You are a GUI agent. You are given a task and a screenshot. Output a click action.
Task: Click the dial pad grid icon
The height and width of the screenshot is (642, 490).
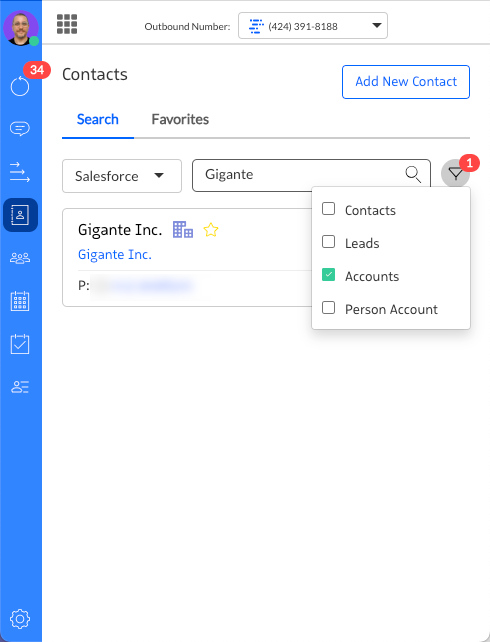67,24
